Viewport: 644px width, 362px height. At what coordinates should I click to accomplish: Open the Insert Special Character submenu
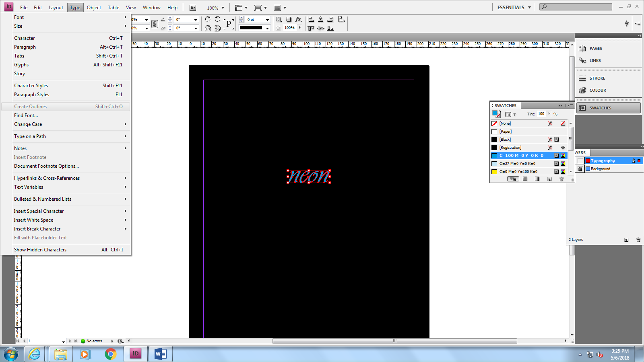[x=39, y=211]
